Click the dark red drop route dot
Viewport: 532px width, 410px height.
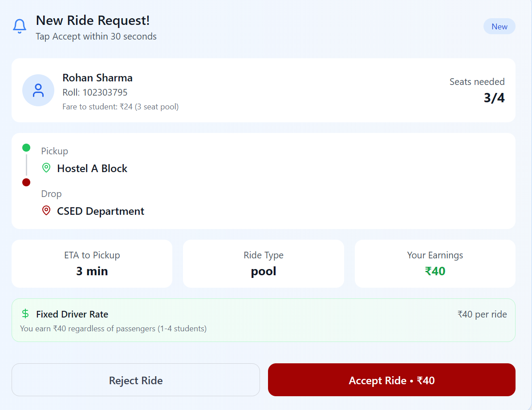(x=26, y=182)
